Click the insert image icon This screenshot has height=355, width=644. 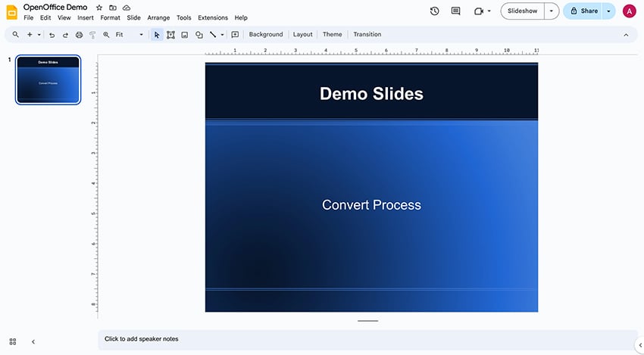coord(184,35)
